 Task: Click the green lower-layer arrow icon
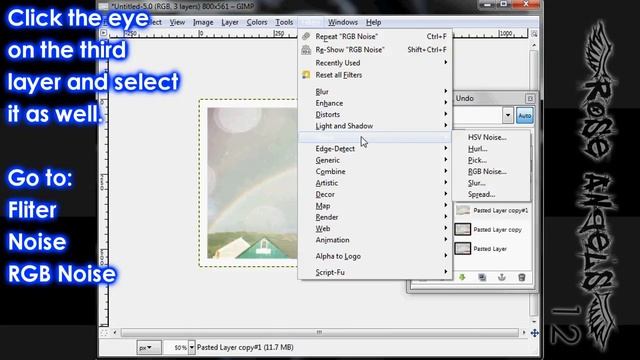462,278
